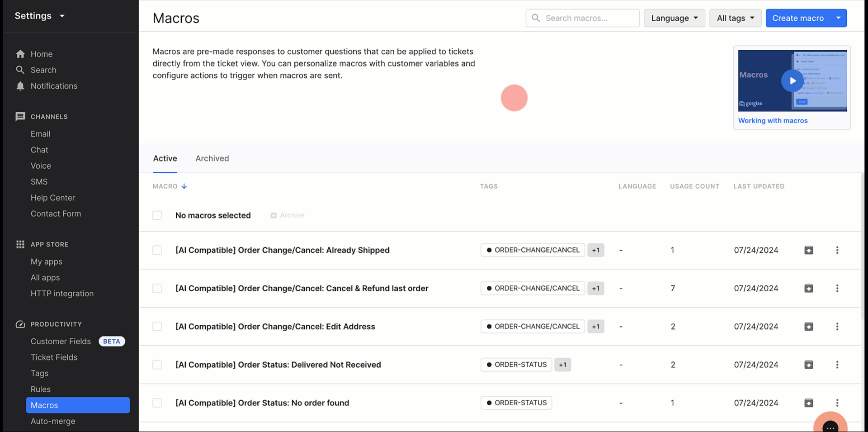Select the Macros item under Productivity
The height and width of the screenshot is (432, 868).
[x=44, y=405]
